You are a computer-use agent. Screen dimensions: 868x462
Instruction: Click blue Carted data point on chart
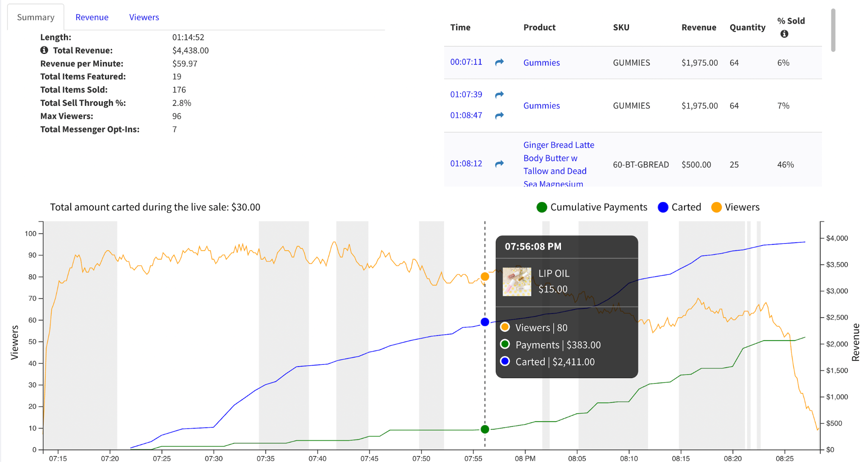click(485, 322)
